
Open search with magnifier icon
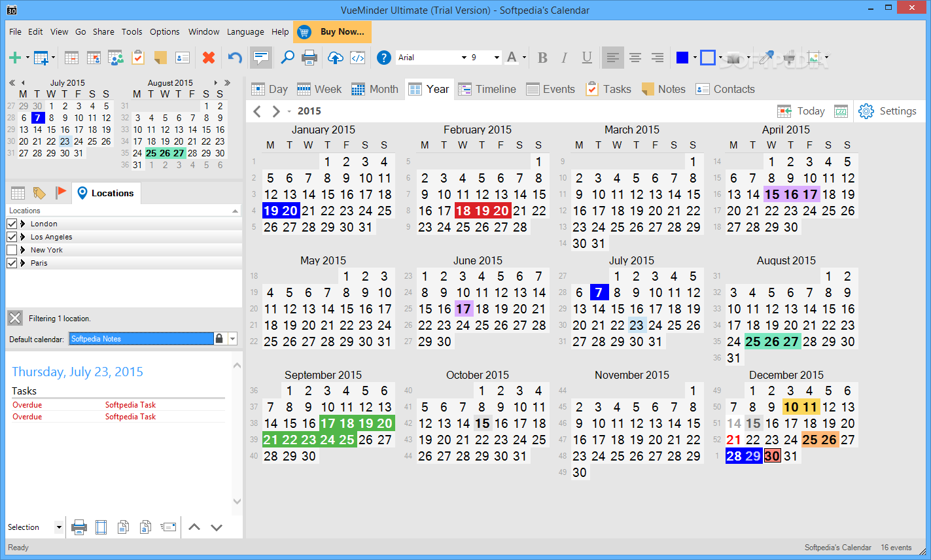click(x=287, y=58)
